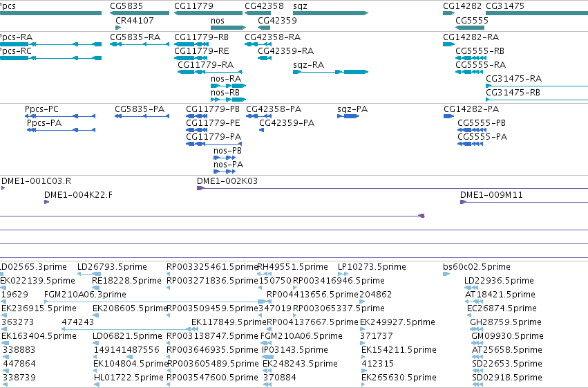Open protein label CG11779-PA
The height and width of the screenshot is (388, 588).
(214, 137)
